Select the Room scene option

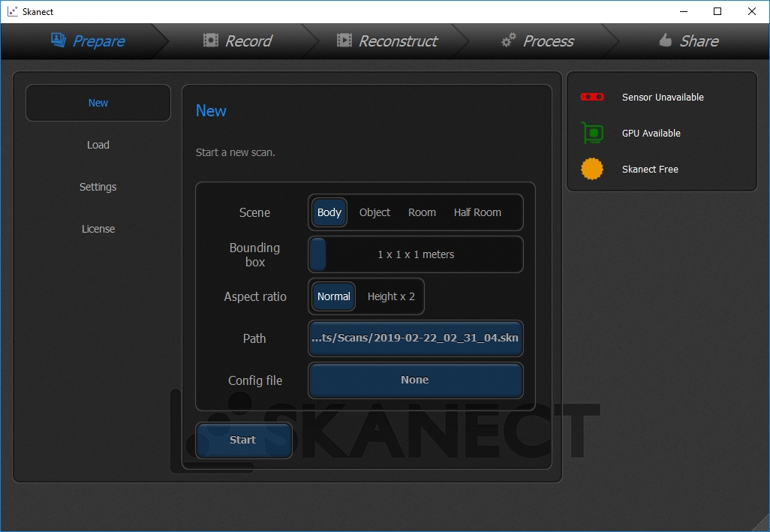422,212
